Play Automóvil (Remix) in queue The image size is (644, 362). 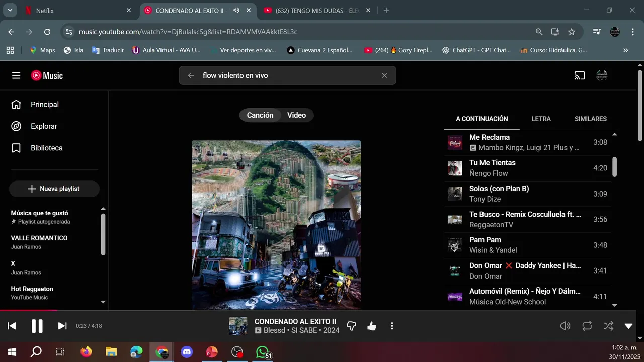pyautogui.click(x=527, y=296)
